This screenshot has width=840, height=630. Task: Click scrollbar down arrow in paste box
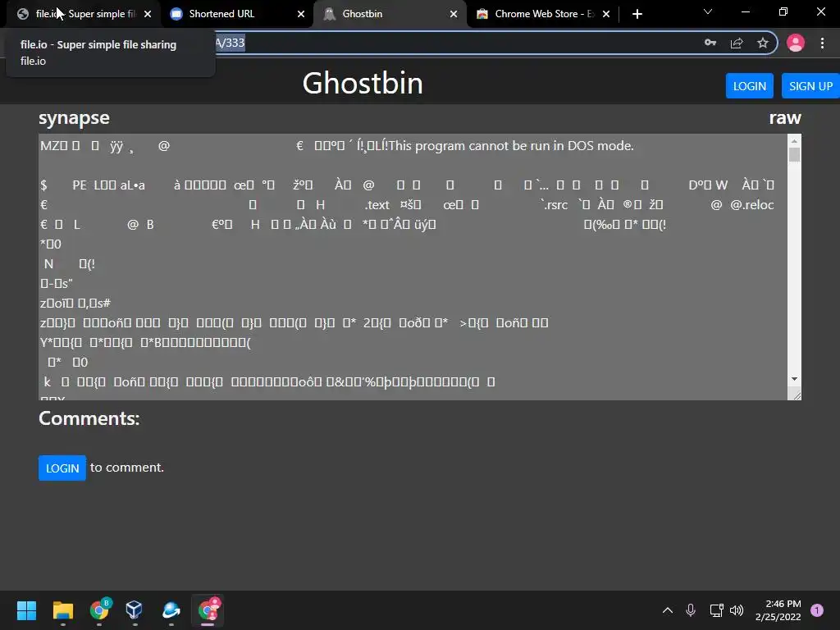(794, 379)
